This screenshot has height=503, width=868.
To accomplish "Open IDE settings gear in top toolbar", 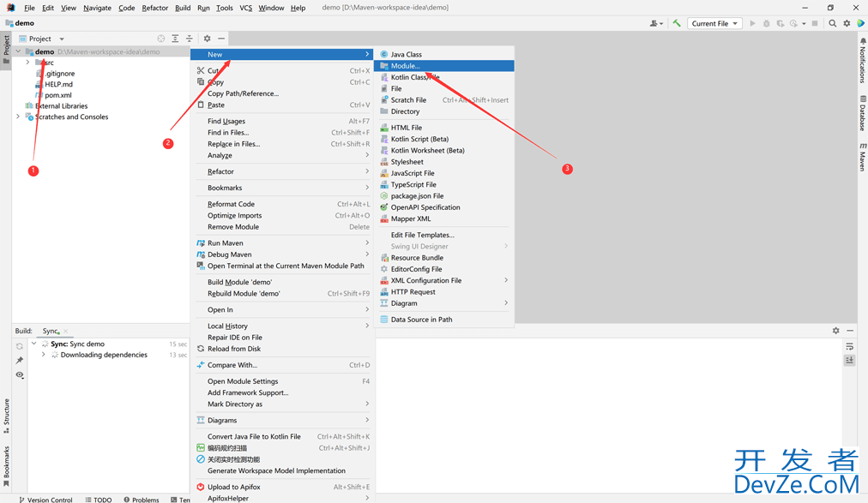I will click(847, 23).
